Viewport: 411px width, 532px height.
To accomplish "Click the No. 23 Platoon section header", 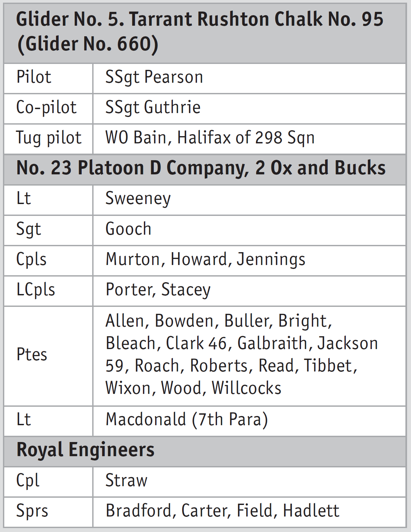I will (x=201, y=168).
